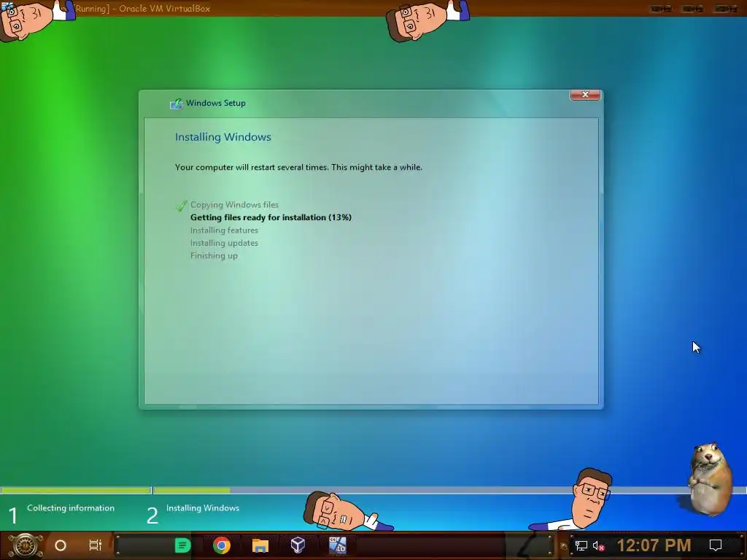
Task: Select the 'Installing Windows' heading text
Action: pos(223,137)
